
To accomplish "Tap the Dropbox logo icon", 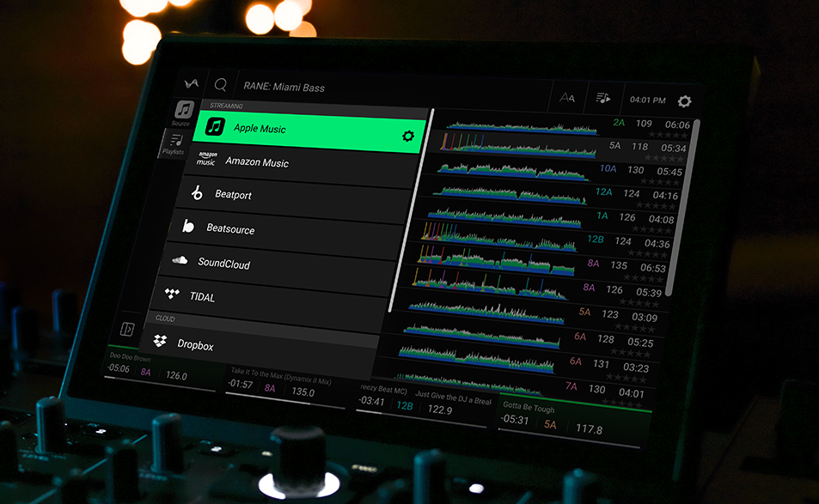I will click(160, 341).
